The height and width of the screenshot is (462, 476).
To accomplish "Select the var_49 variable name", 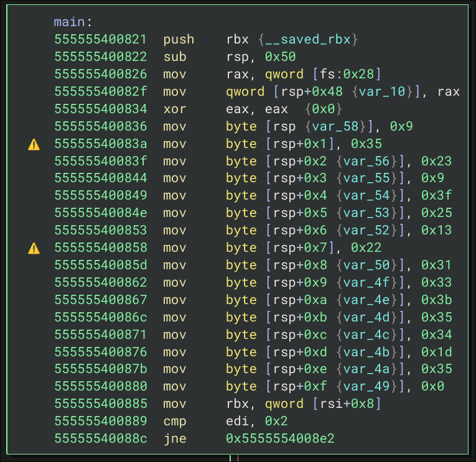I will [x=367, y=387].
